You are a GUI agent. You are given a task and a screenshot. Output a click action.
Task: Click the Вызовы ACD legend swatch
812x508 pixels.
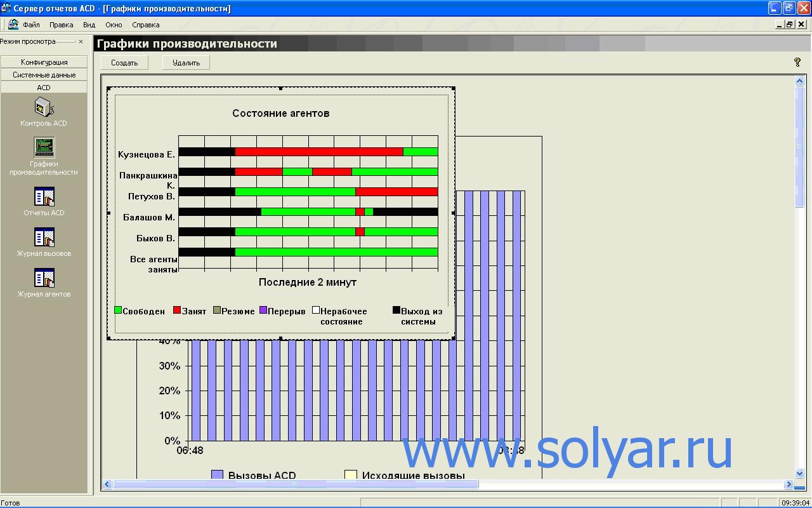pos(217,475)
